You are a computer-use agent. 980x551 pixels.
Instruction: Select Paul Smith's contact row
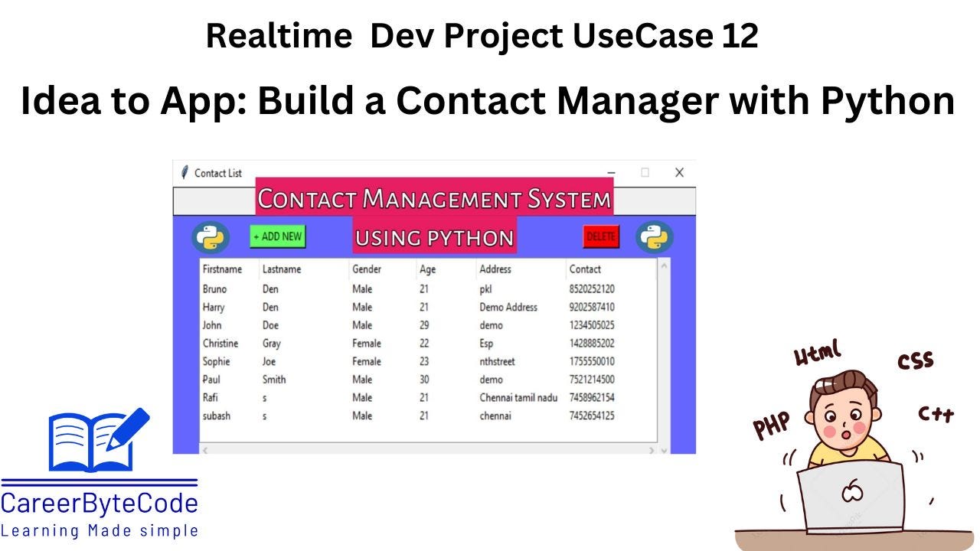[345, 380]
